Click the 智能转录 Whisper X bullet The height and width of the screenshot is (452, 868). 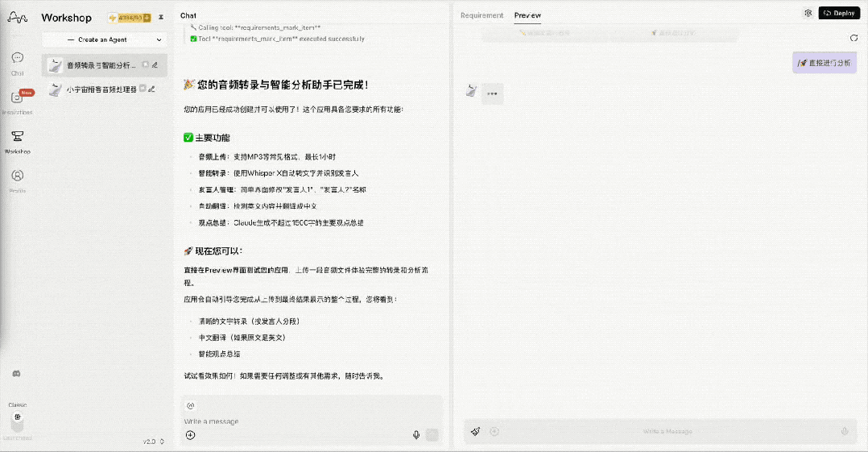click(x=279, y=173)
